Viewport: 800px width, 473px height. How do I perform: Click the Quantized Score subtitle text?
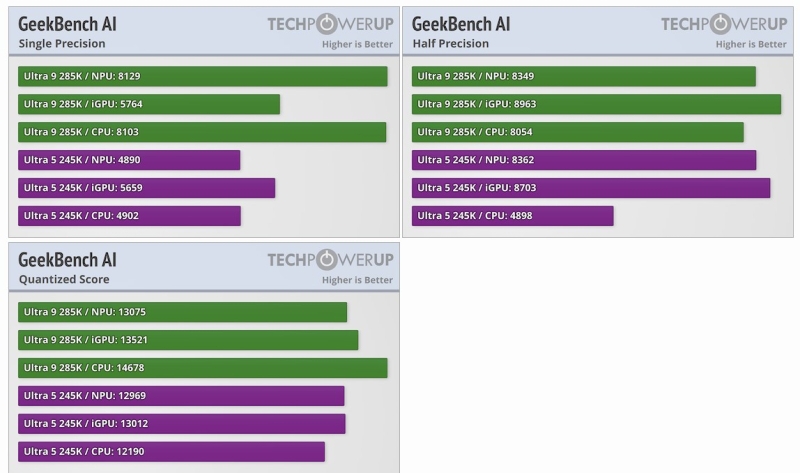click(64, 280)
